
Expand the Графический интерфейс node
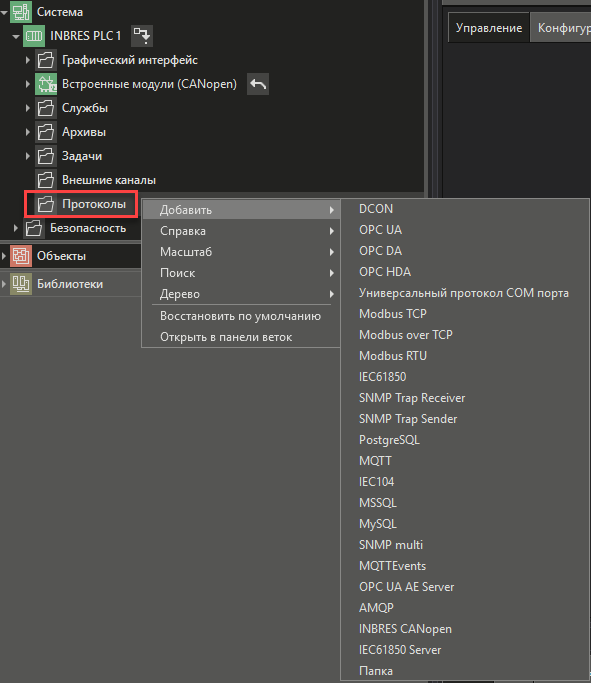(x=28, y=60)
